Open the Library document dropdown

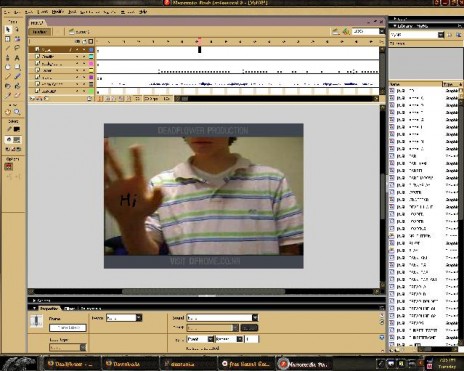coord(441,35)
